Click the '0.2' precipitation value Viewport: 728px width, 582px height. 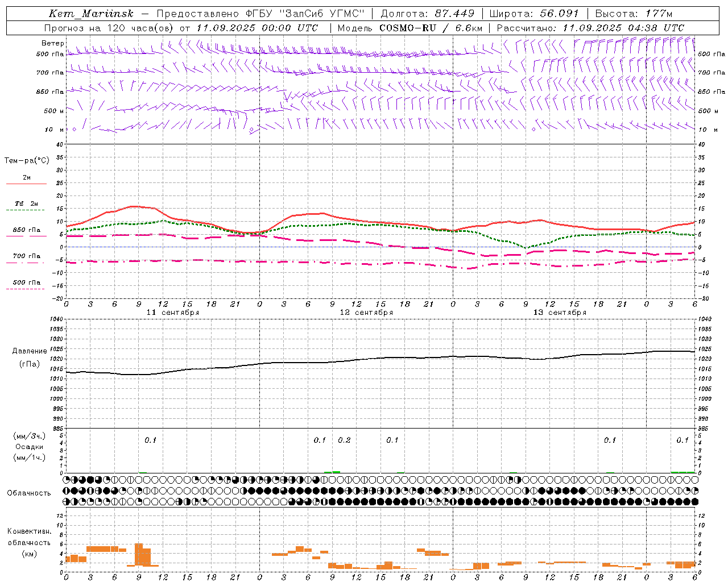tap(344, 440)
